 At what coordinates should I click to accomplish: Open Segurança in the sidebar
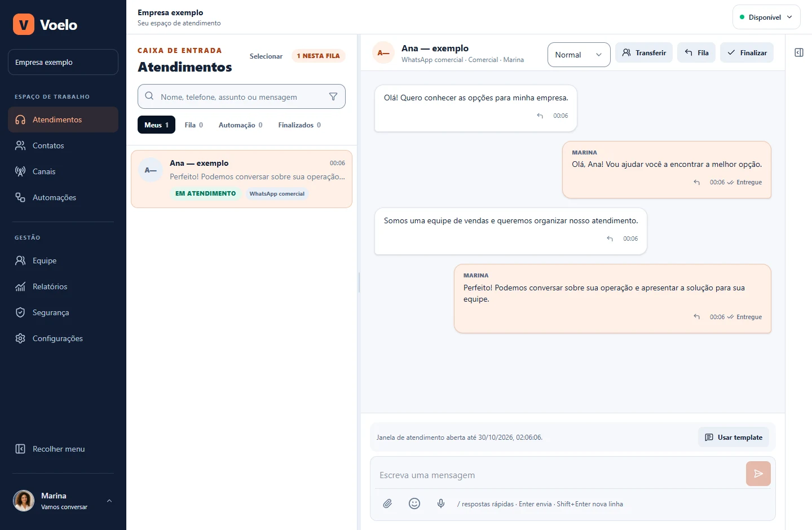point(63,312)
